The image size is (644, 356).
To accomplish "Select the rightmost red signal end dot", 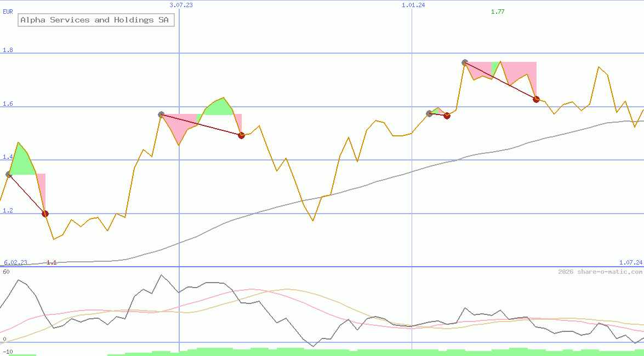I will [536, 99].
